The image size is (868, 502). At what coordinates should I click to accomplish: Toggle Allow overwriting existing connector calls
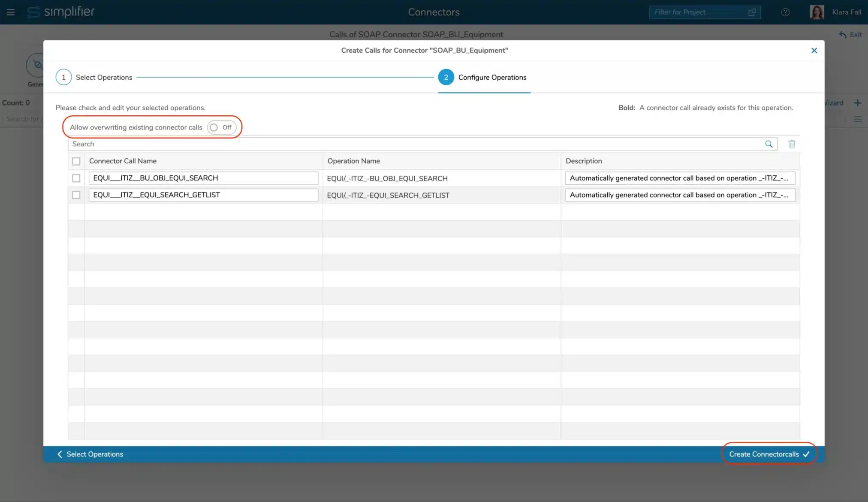(221, 127)
